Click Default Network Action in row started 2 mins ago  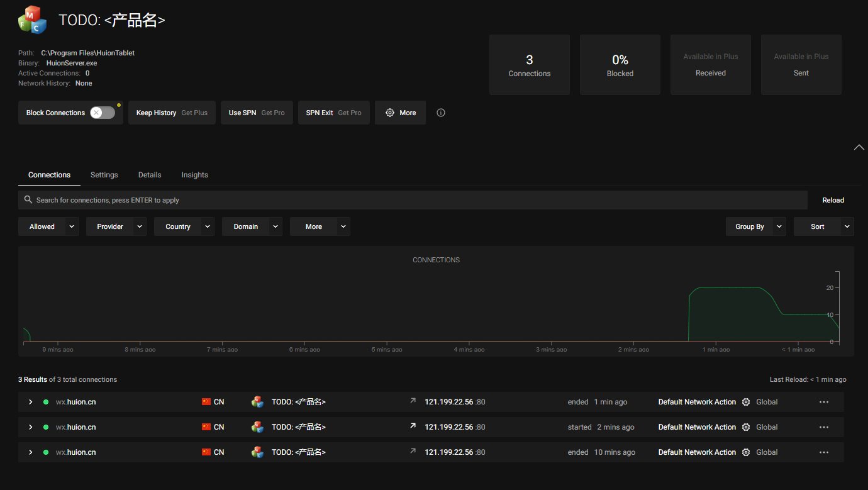coord(697,427)
